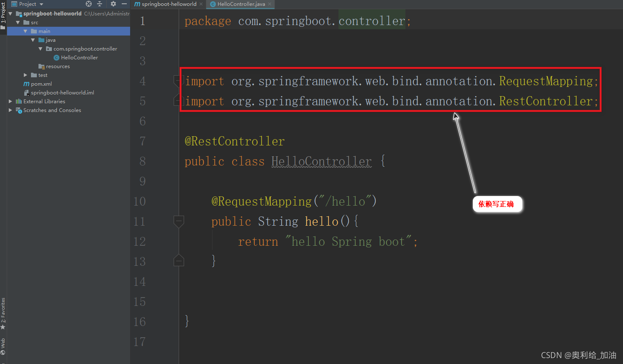Image resolution: width=623 pixels, height=364 pixels.
Task: Select External Libraries row
Action: tap(69, 102)
